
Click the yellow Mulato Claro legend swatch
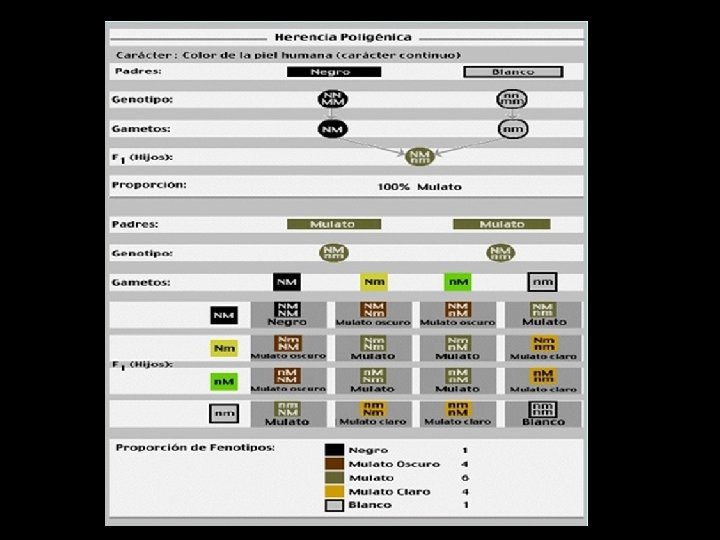334,491
